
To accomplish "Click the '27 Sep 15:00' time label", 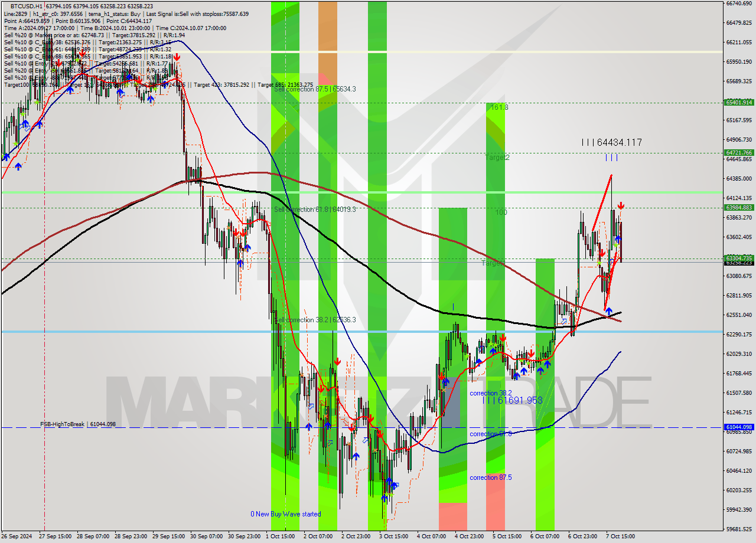I will pos(56,537).
